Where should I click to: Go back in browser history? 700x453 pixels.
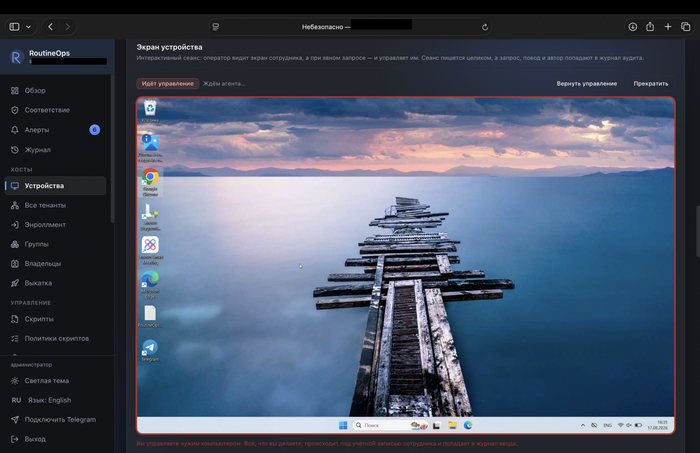point(50,27)
